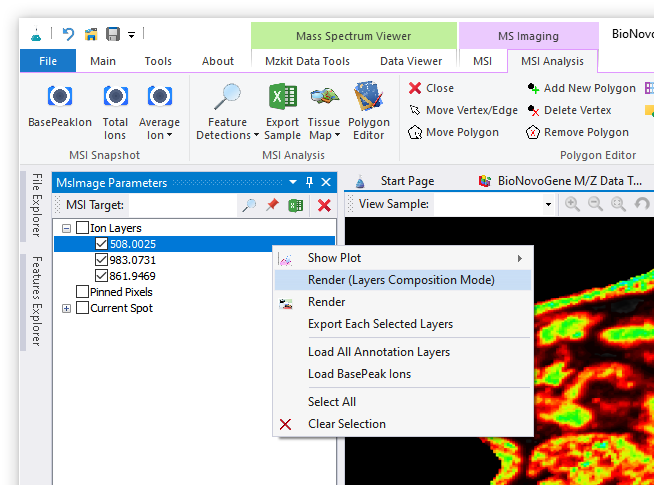The height and width of the screenshot is (485, 654).
Task: Toggle the Pinned Pixels checkbox
Action: 82,292
